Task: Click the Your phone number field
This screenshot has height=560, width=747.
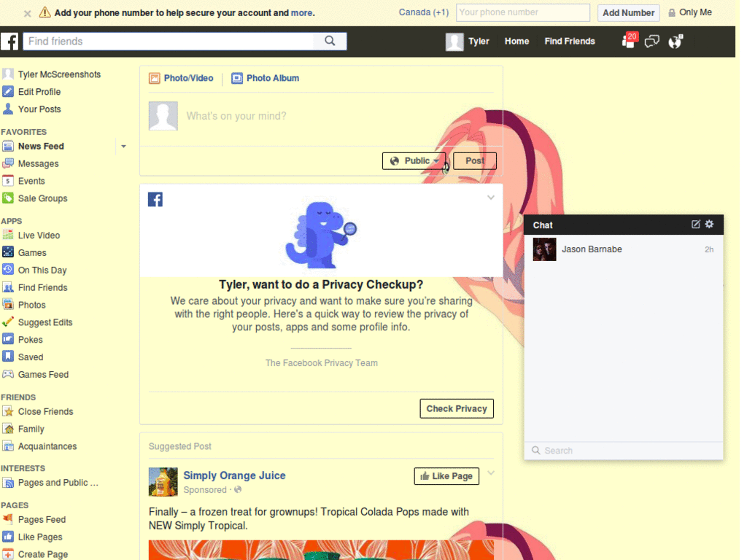Action: click(x=522, y=12)
